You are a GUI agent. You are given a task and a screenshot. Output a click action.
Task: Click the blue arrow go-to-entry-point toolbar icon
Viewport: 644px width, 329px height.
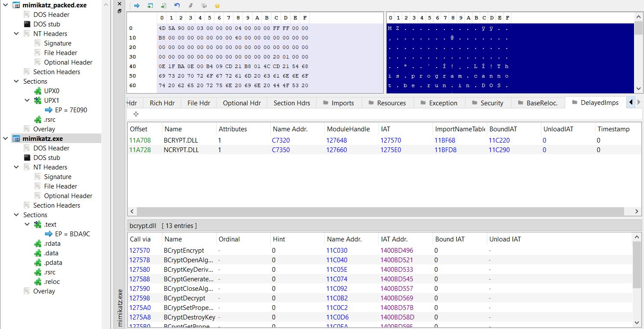(x=137, y=6)
